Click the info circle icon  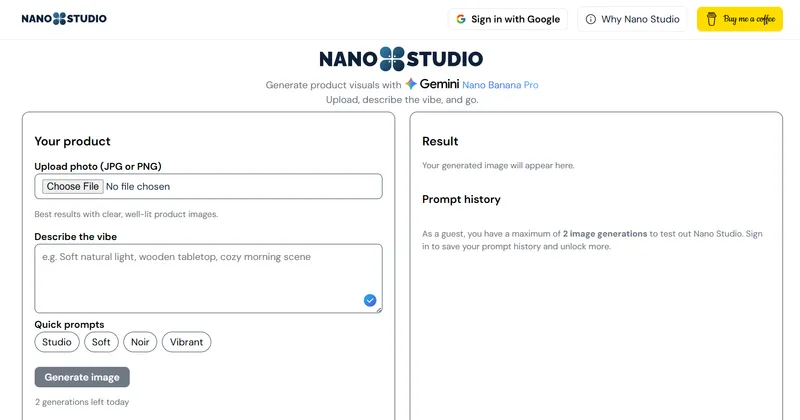pyautogui.click(x=590, y=19)
